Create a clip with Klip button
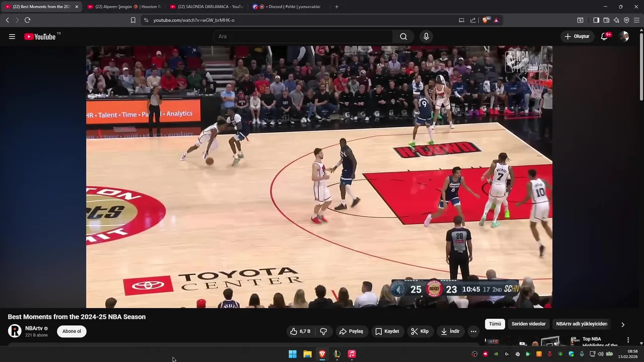This screenshot has height=362, width=644. click(x=420, y=331)
